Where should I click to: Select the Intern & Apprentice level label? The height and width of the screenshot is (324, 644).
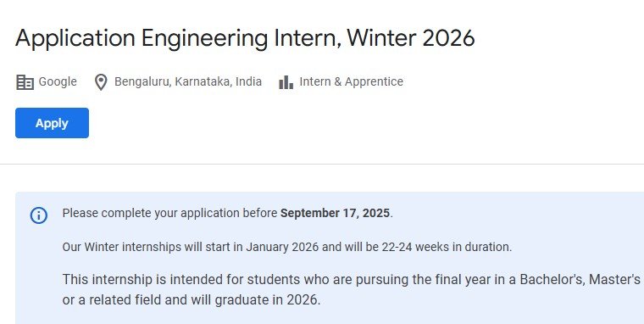[x=351, y=81]
